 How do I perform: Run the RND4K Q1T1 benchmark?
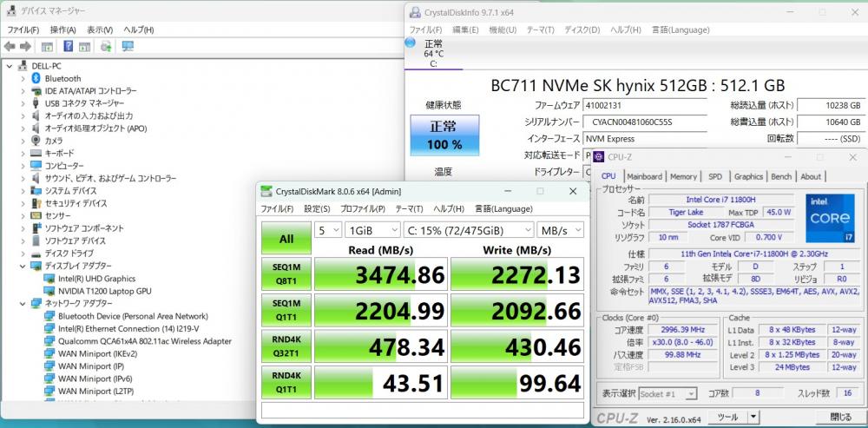coord(286,382)
